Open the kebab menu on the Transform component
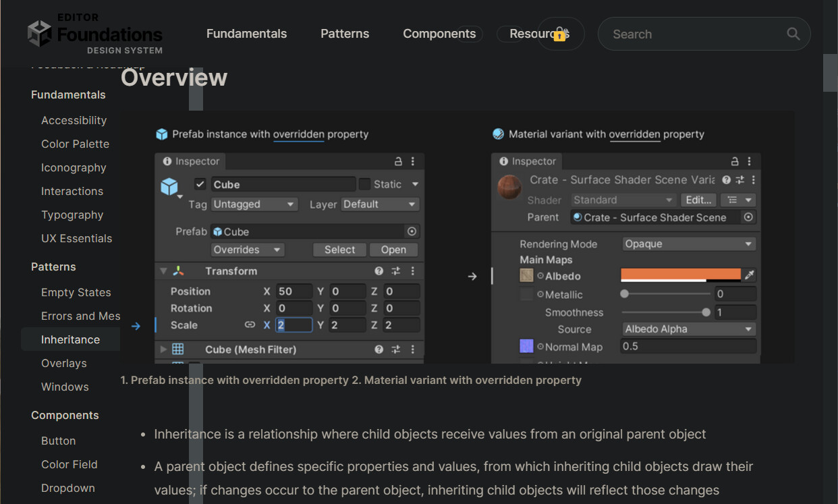This screenshot has width=838, height=504. (x=413, y=271)
